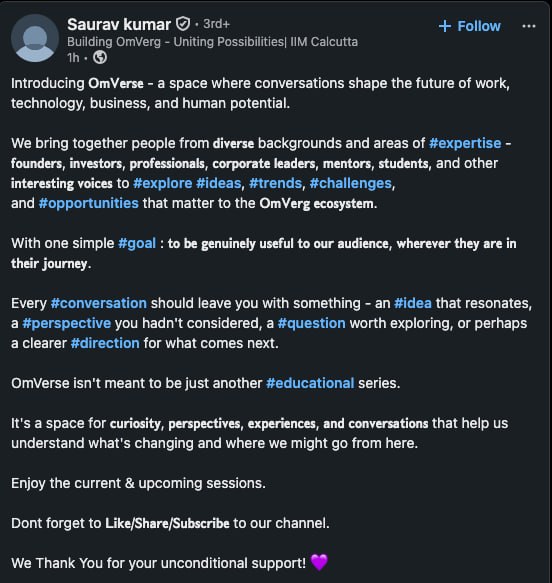Open the #challenges hashtag
Viewport: 552px width, 583px height.
pyautogui.click(x=351, y=183)
